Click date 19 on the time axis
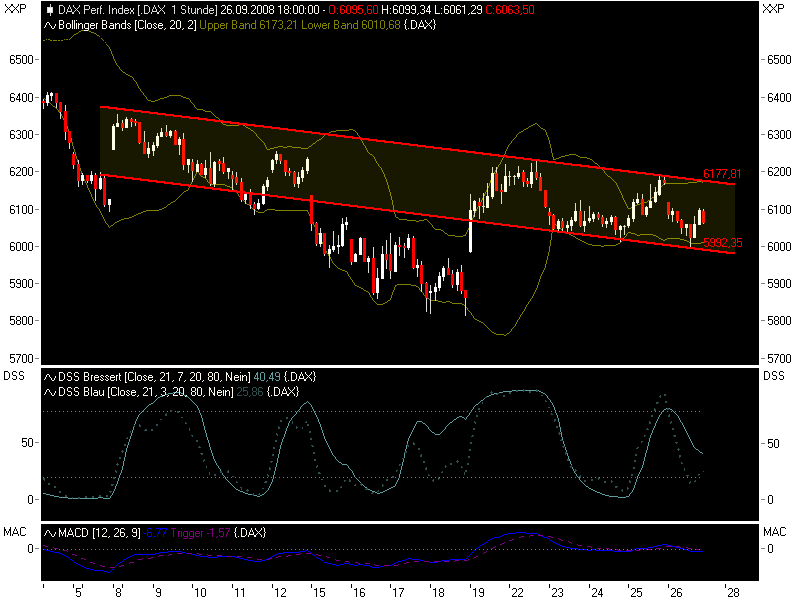 pos(478,593)
